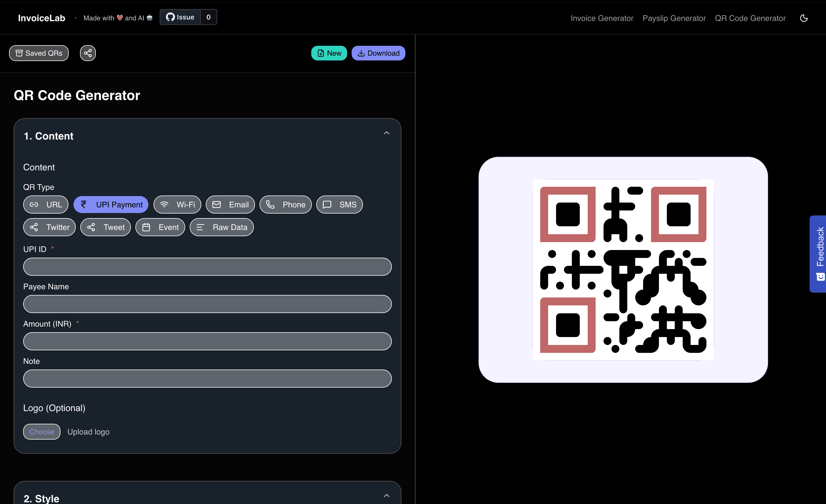Image resolution: width=826 pixels, height=504 pixels.
Task: Select Phone QR type
Action: pos(286,205)
